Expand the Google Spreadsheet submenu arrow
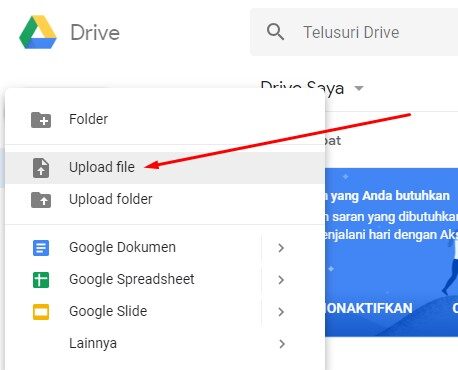 coord(281,280)
